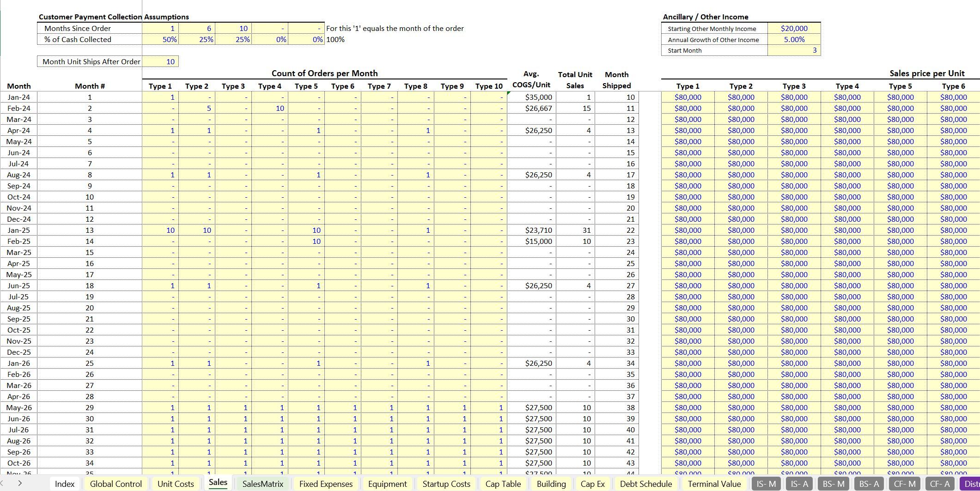The image size is (980, 491).
Task: Click the Avg. COGS/Unit column header
Action: (531, 79)
